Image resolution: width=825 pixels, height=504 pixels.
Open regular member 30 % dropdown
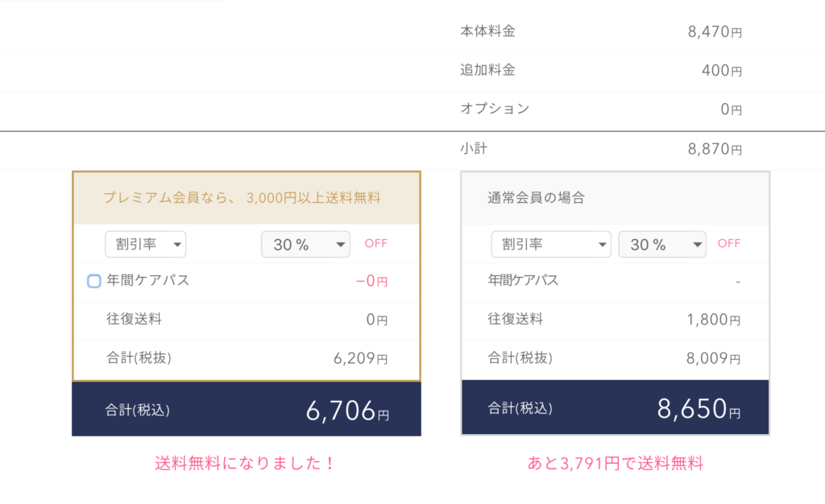click(662, 245)
